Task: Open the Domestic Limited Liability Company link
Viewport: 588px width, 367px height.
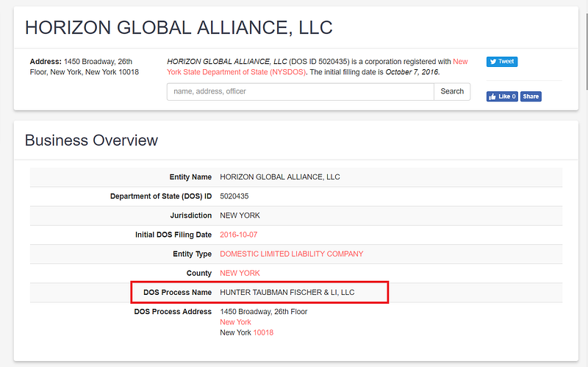Action: [x=291, y=254]
